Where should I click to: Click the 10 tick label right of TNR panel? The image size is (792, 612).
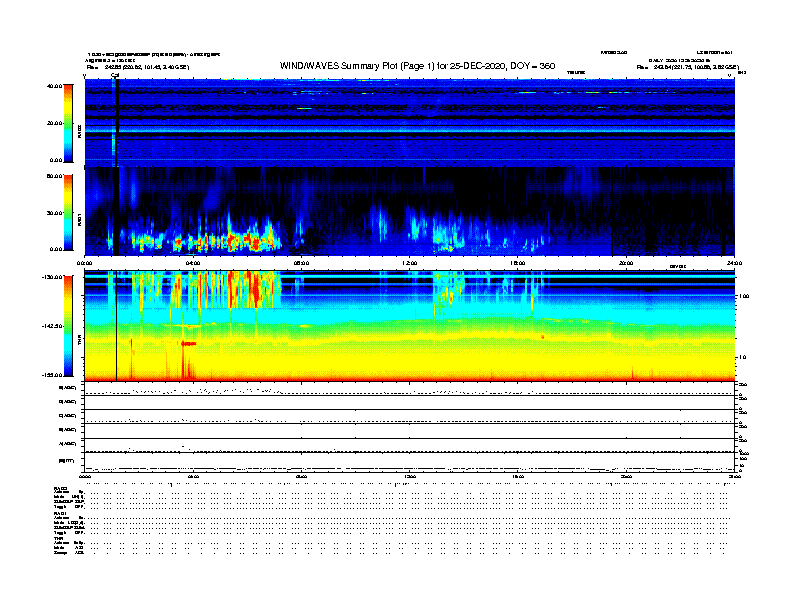tap(742, 357)
